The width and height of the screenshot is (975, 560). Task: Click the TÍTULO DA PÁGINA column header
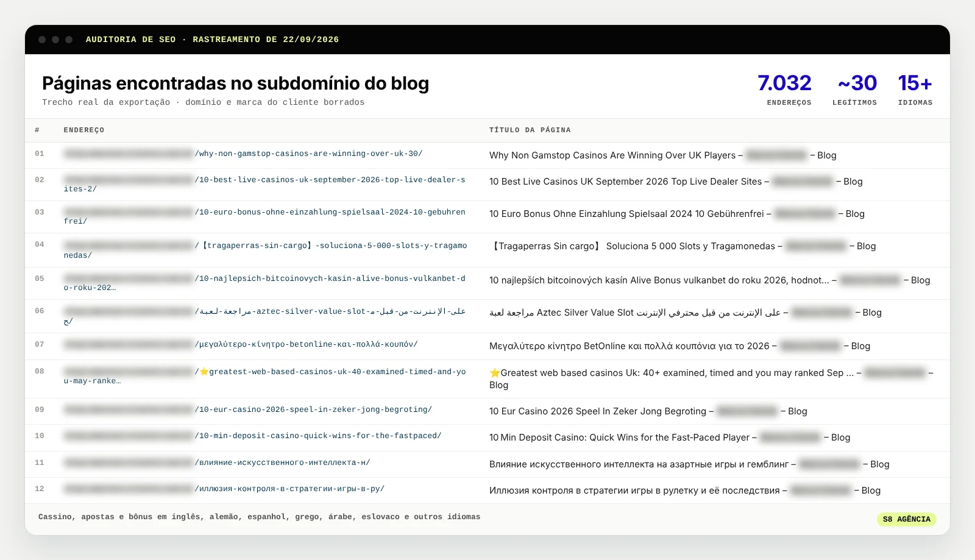(530, 130)
